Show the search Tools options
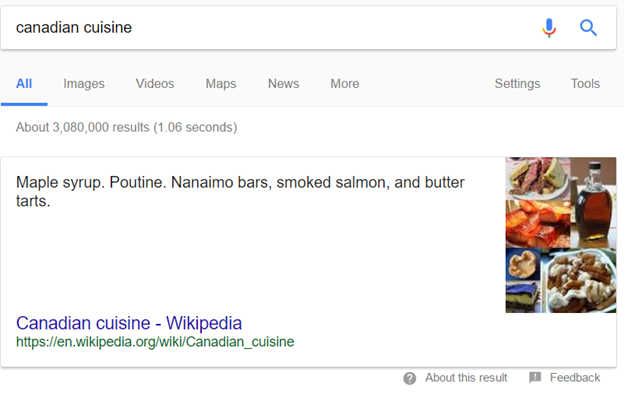Screen dimensions: 624x401 pos(585,84)
